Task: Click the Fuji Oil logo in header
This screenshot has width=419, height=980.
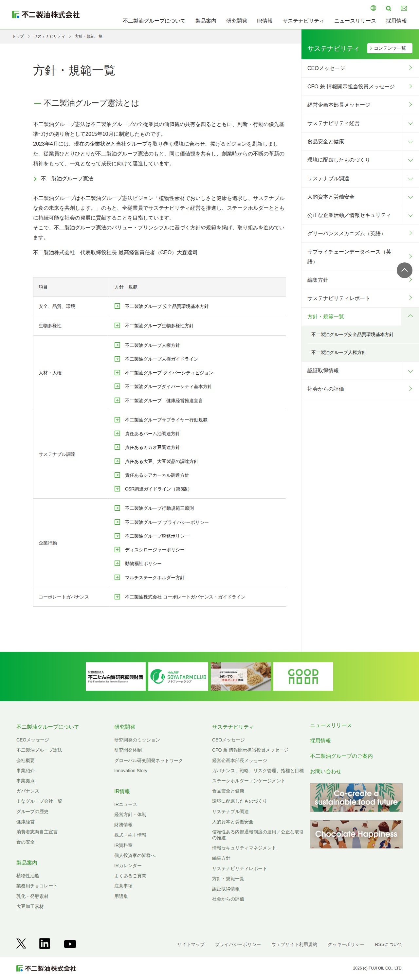Action: (46, 14)
